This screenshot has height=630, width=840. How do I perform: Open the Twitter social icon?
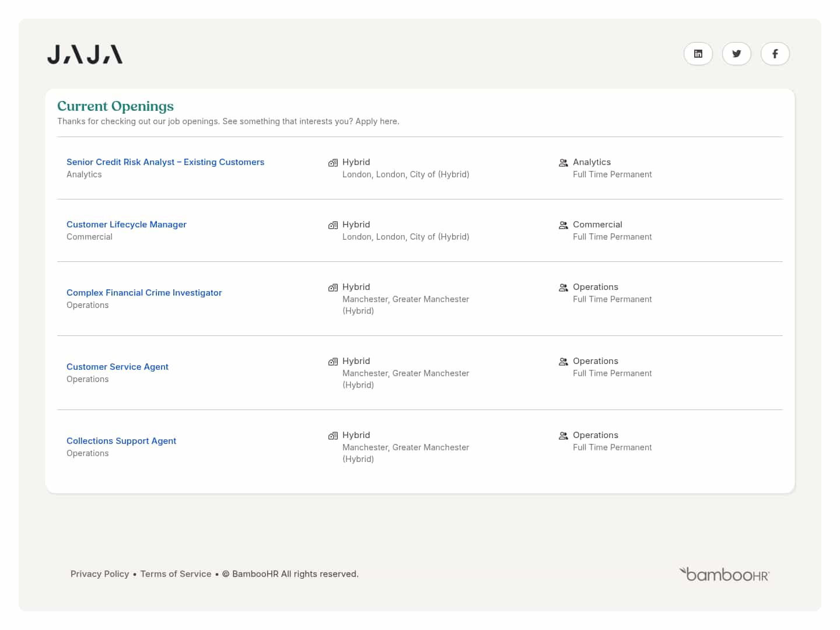[x=737, y=54]
